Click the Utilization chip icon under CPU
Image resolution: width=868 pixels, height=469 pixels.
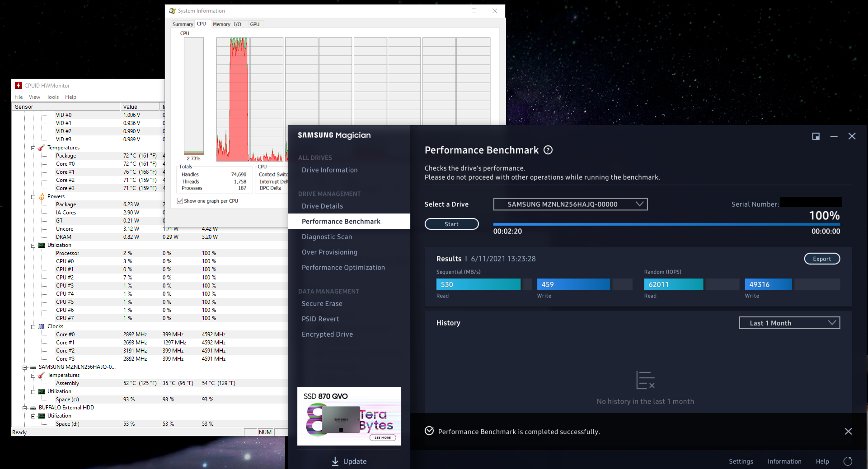(x=42, y=245)
